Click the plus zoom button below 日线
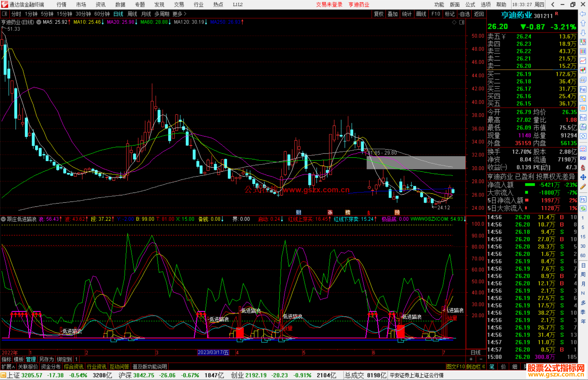This screenshot has height=380, width=588. (471, 359)
